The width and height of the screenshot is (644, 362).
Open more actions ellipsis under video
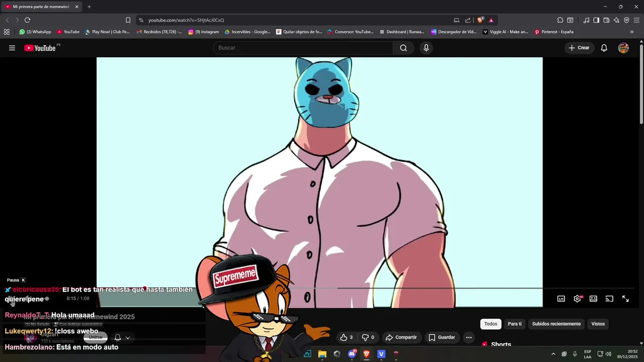(x=469, y=337)
